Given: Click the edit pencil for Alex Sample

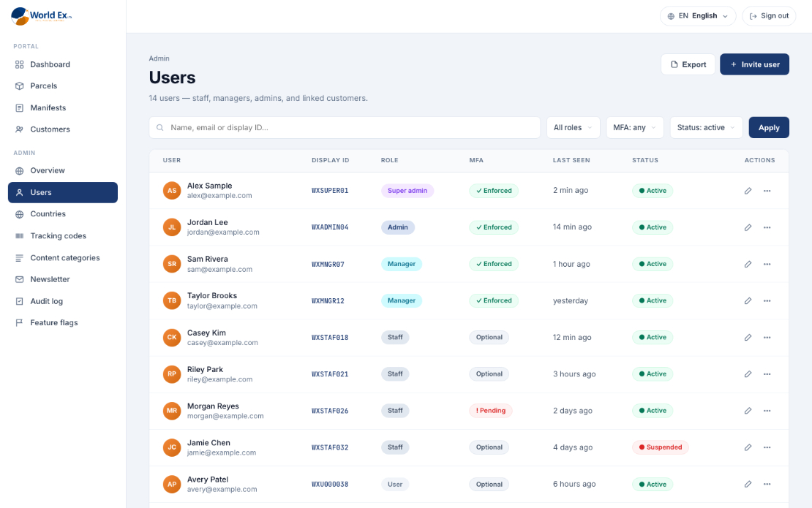Looking at the screenshot, I should tap(748, 191).
